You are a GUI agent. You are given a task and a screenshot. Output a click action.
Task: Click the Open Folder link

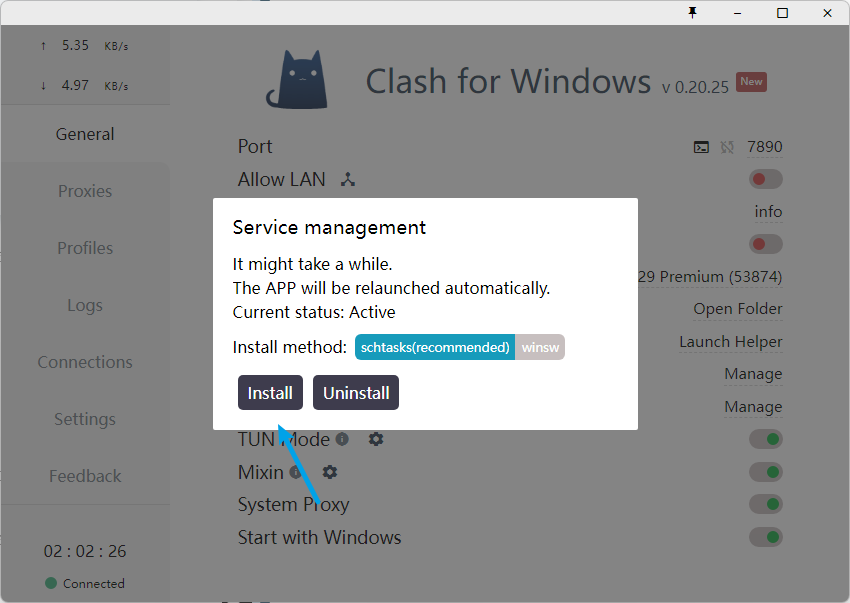737,309
